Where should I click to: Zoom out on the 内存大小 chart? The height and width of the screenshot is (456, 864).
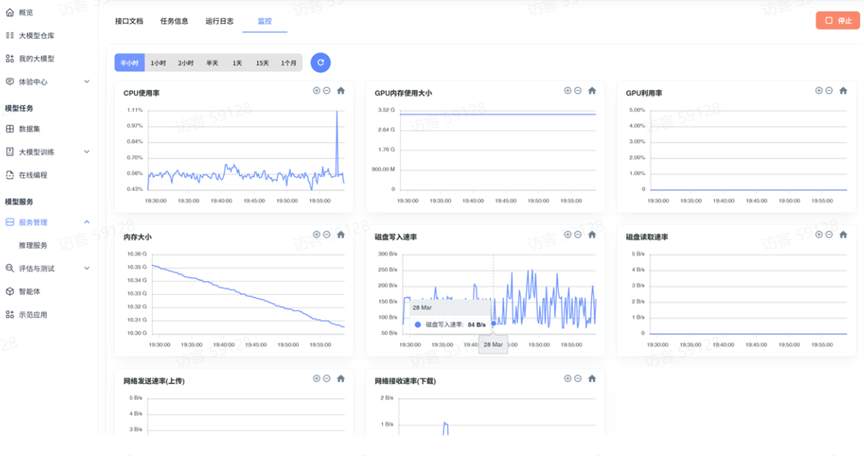327,235
